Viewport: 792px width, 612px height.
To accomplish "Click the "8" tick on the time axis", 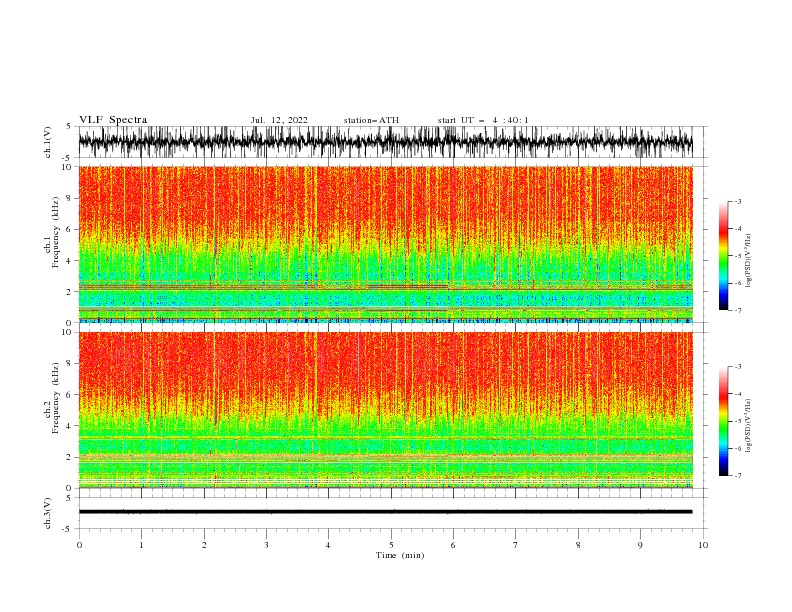I will pyautogui.click(x=578, y=545).
